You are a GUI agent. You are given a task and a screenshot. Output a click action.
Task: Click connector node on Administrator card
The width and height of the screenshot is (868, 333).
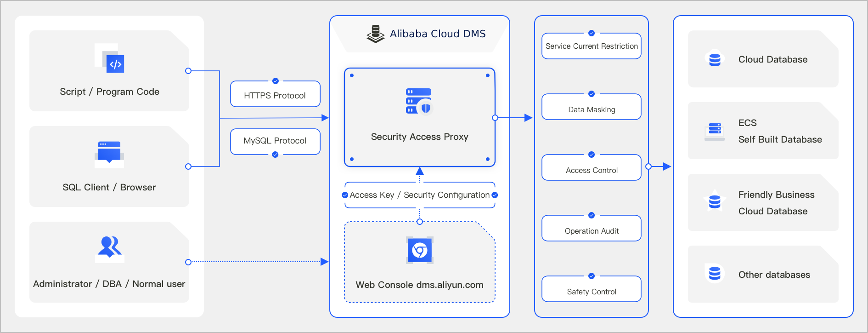[188, 262]
